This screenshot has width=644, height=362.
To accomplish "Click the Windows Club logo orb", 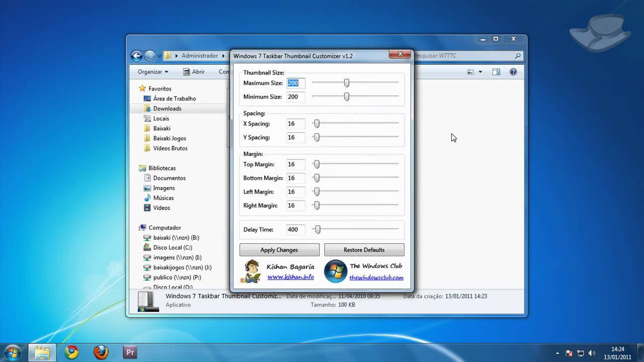I will pyautogui.click(x=336, y=271).
